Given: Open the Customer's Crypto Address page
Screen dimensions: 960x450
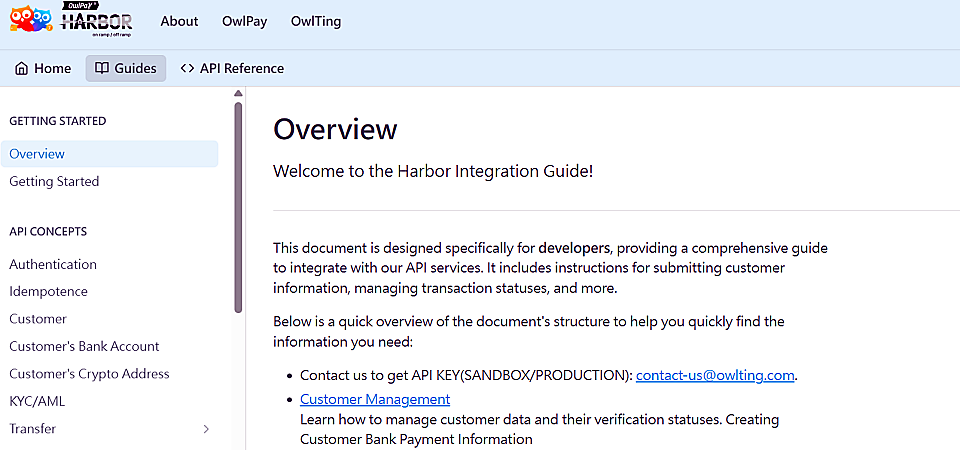Looking at the screenshot, I should (89, 373).
